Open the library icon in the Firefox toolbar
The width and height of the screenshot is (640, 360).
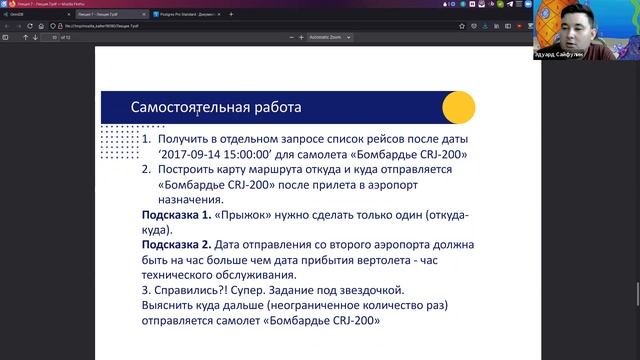tap(496, 26)
